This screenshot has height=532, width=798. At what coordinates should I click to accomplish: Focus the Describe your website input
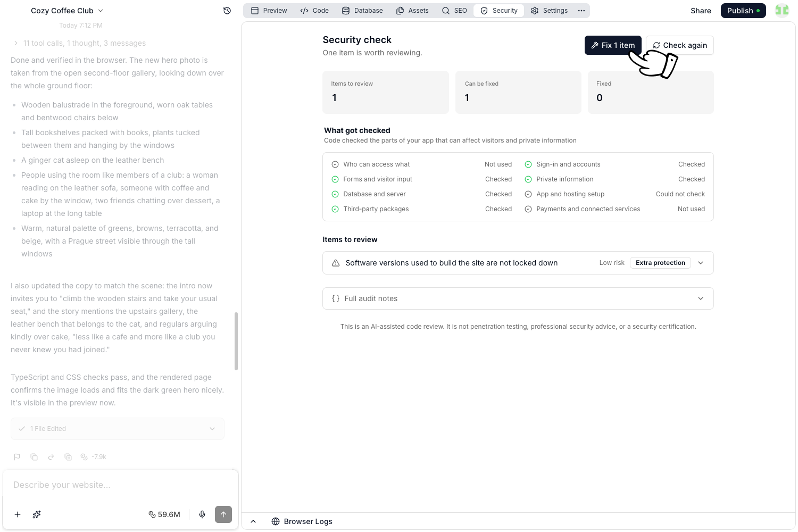pyautogui.click(x=120, y=485)
